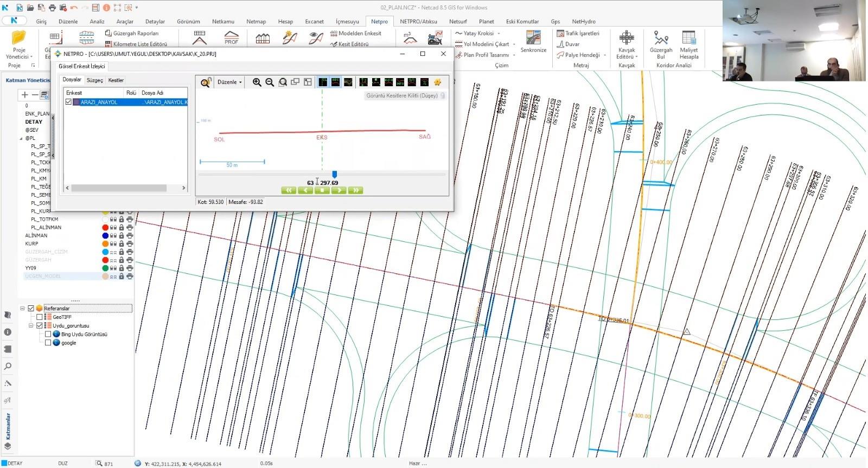Open quick access toolbar customize arrow
Viewport: 868px width, 468px height.
tap(137, 8)
